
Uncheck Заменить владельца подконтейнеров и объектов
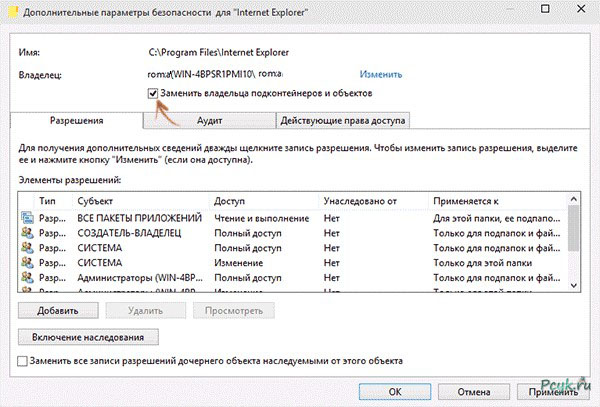click(153, 93)
